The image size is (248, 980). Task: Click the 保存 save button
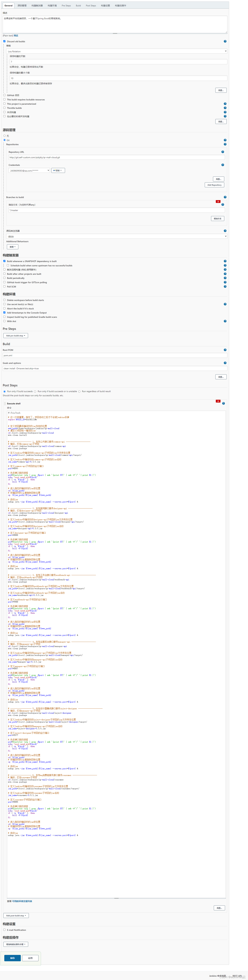[x=13, y=958]
